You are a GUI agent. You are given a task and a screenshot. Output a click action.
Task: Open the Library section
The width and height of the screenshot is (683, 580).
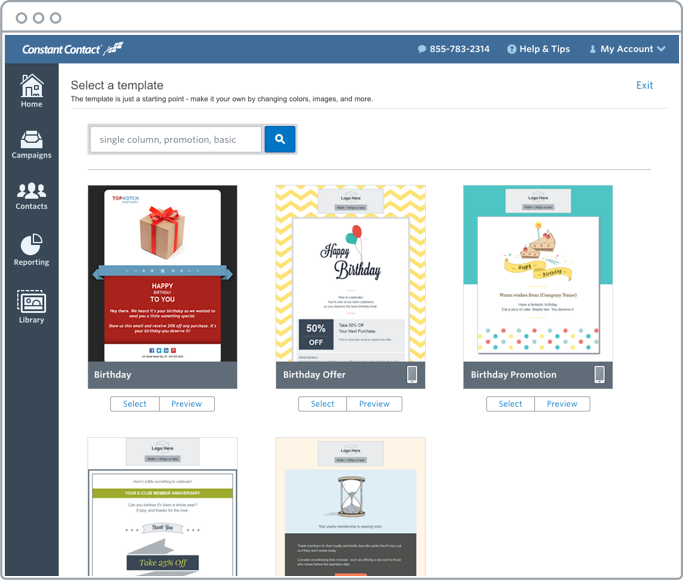tap(31, 306)
